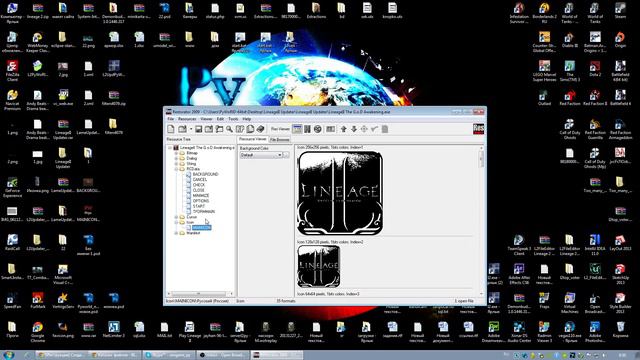Screen dimensions: 640x360
Task: Select the MAINICON item under Icon
Action: (202, 227)
